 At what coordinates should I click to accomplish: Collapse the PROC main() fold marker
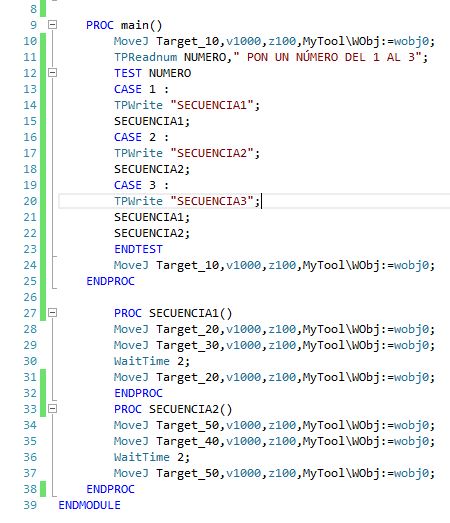pyautogui.click(x=52, y=25)
